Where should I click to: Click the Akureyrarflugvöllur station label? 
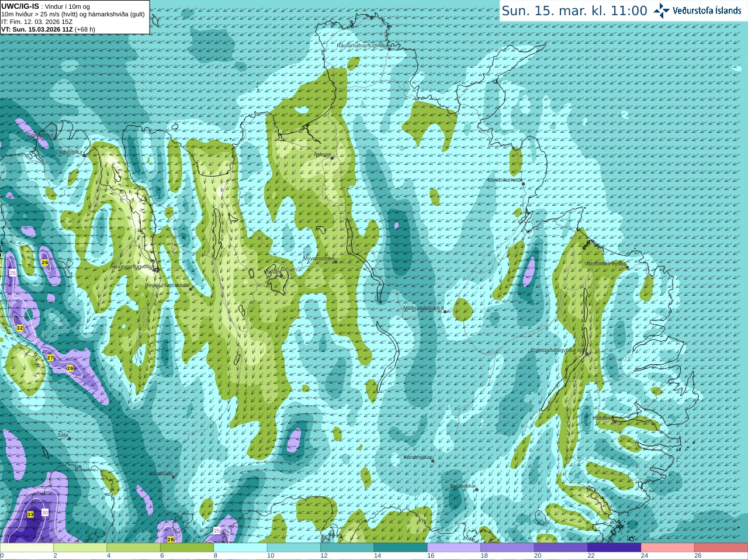click(132, 266)
